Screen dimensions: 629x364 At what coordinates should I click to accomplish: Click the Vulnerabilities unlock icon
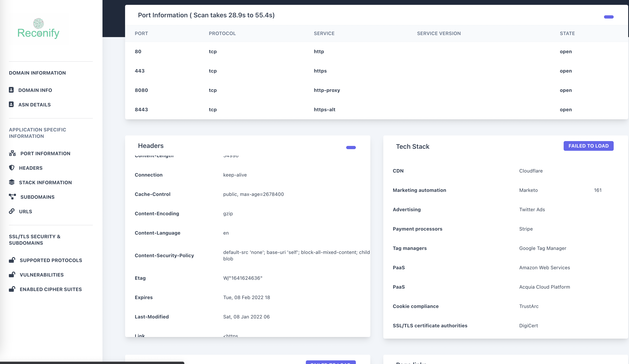pyautogui.click(x=12, y=275)
